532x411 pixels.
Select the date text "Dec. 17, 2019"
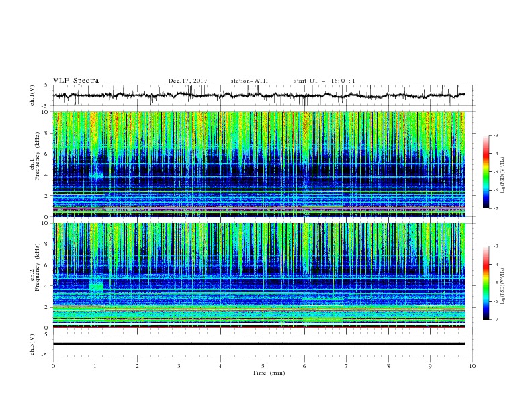point(187,81)
